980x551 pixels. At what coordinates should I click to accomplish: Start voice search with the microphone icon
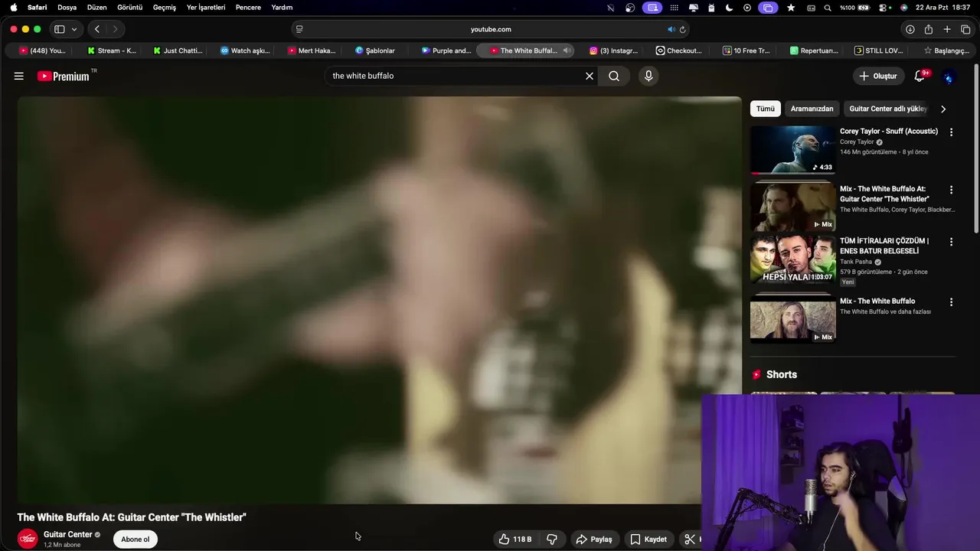[x=648, y=76]
